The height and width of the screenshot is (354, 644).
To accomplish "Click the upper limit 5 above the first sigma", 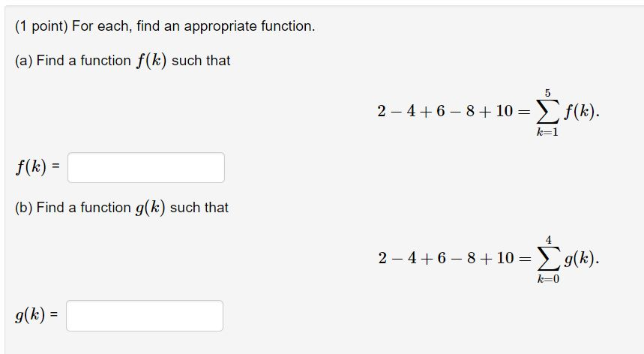I will 547,93.
